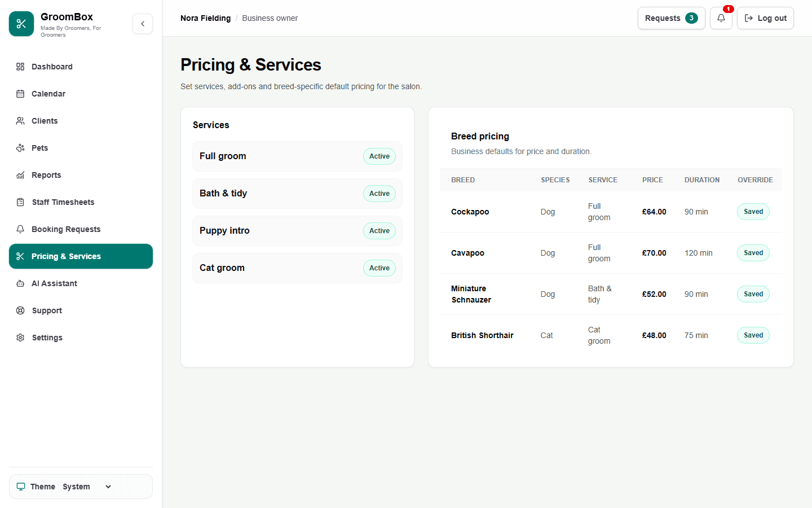
Task: Open notifications bell in the header
Action: tap(721, 18)
